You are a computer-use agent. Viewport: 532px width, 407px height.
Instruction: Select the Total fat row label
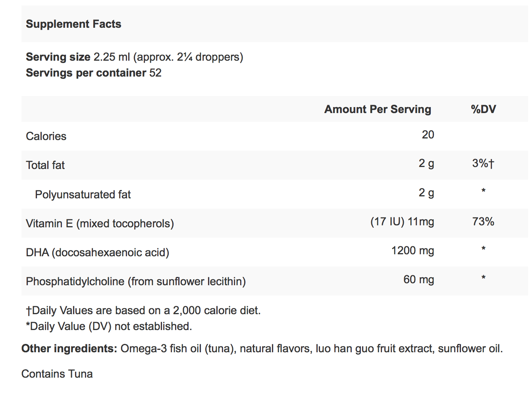click(45, 165)
